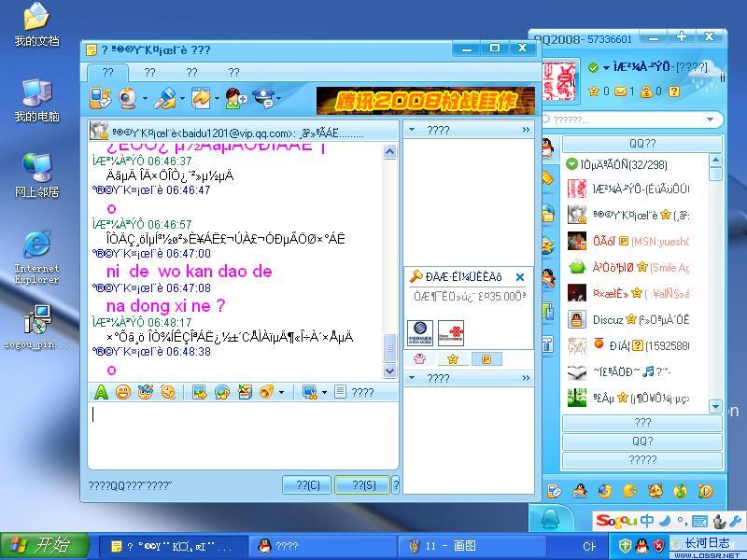This screenshot has height=560, width=747.
Task: Open webcam options dropdown arrow
Action: [145, 99]
